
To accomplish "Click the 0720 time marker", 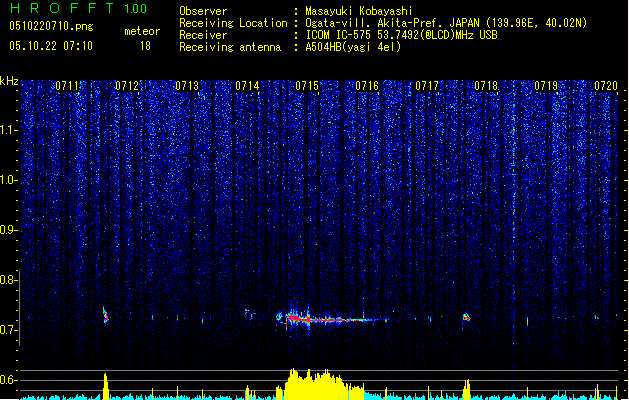I will 606,86.
